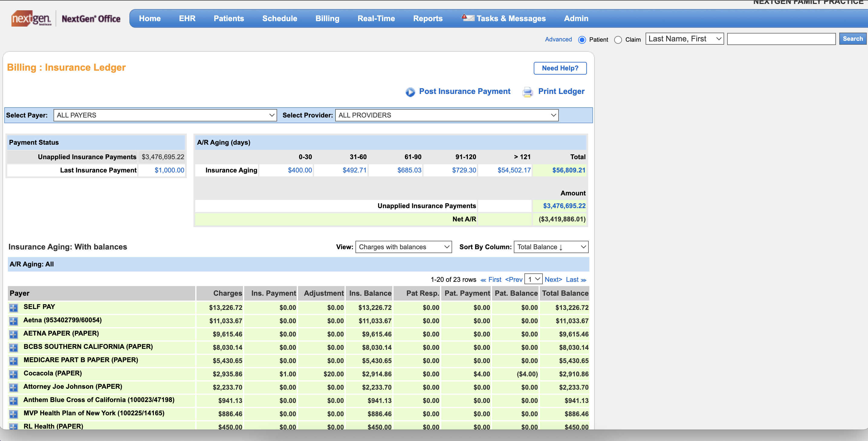The height and width of the screenshot is (441, 868).
Task: Expand the BCBS SOUTHERN CALIFORNIA row
Action: [14, 348]
